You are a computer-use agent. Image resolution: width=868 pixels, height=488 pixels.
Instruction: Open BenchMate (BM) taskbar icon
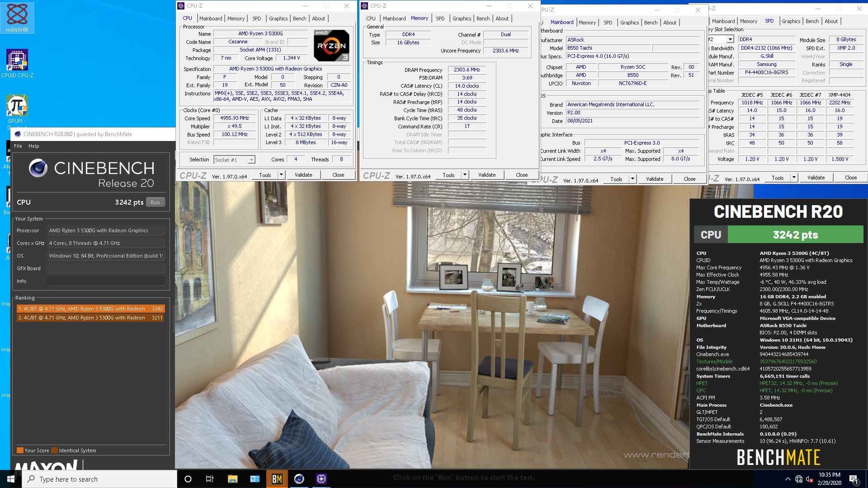pos(277,479)
